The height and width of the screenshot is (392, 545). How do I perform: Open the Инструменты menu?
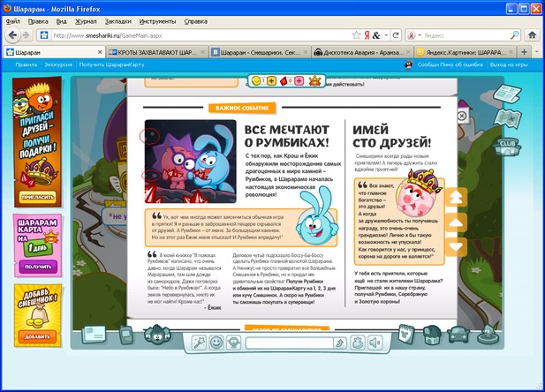click(158, 21)
